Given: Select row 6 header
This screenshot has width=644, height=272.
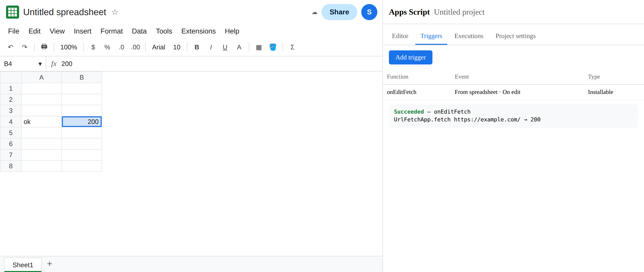Looking at the screenshot, I should (x=11, y=144).
